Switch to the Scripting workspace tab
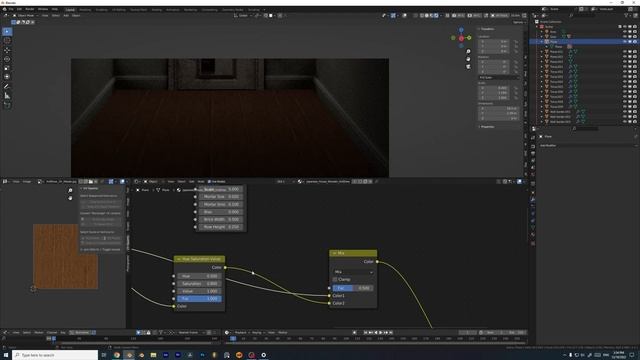The image size is (640, 360). click(253, 9)
